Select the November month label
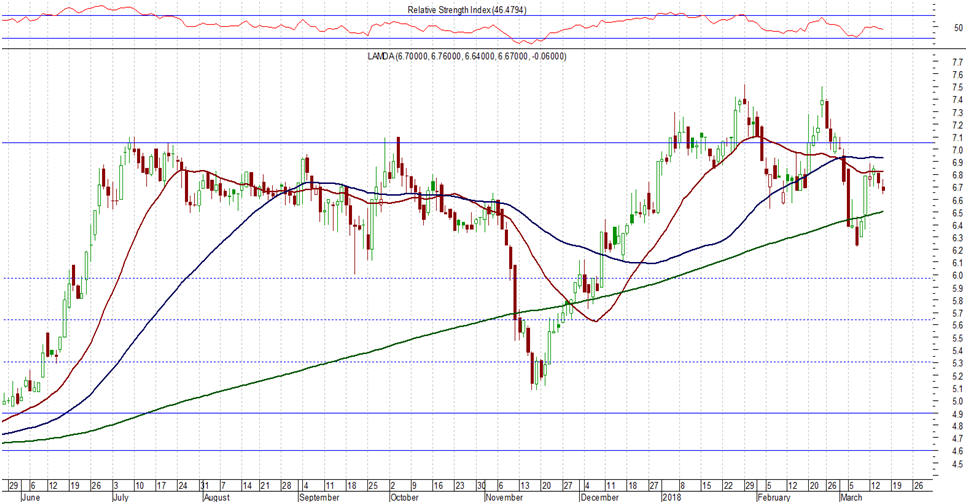The image size is (968, 504). [x=504, y=497]
